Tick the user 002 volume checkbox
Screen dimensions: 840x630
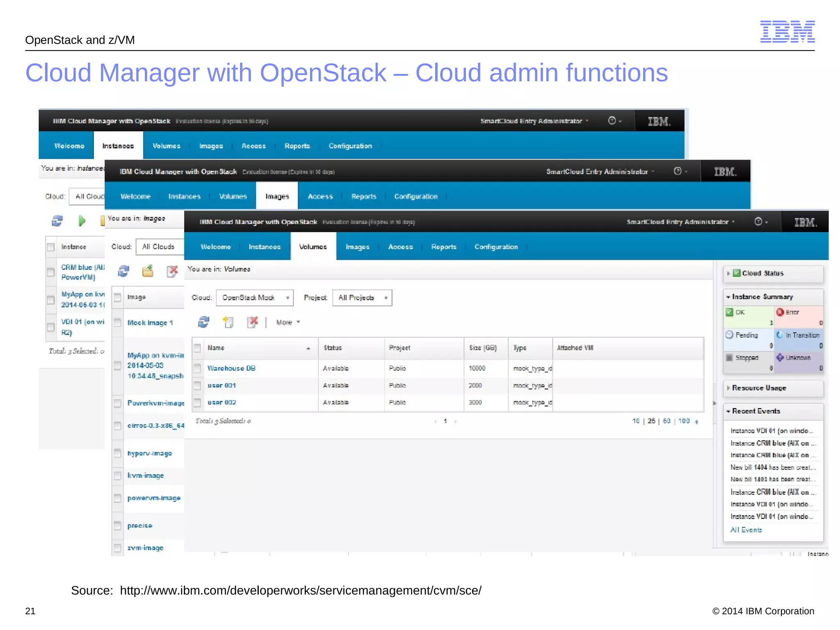coord(197,402)
